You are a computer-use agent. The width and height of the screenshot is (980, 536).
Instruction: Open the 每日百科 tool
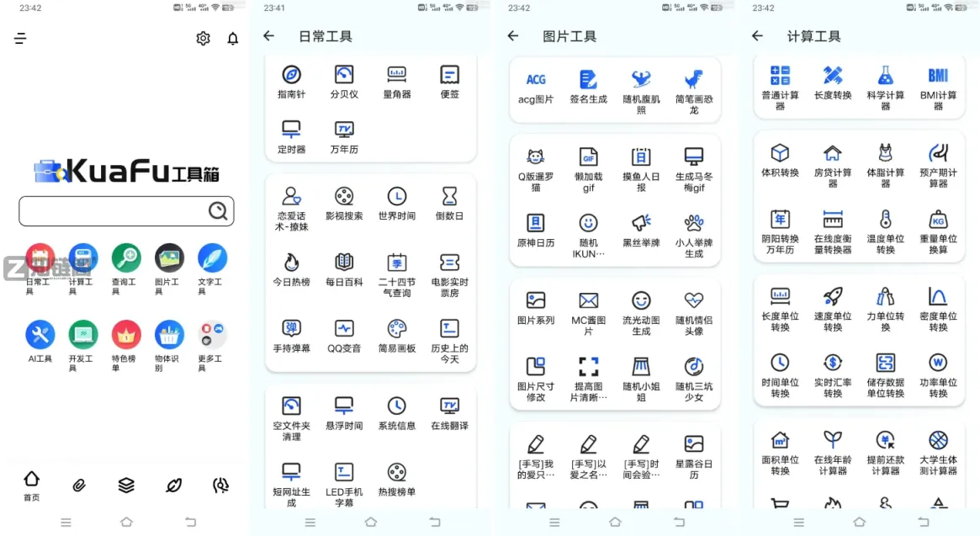click(x=344, y=270)
